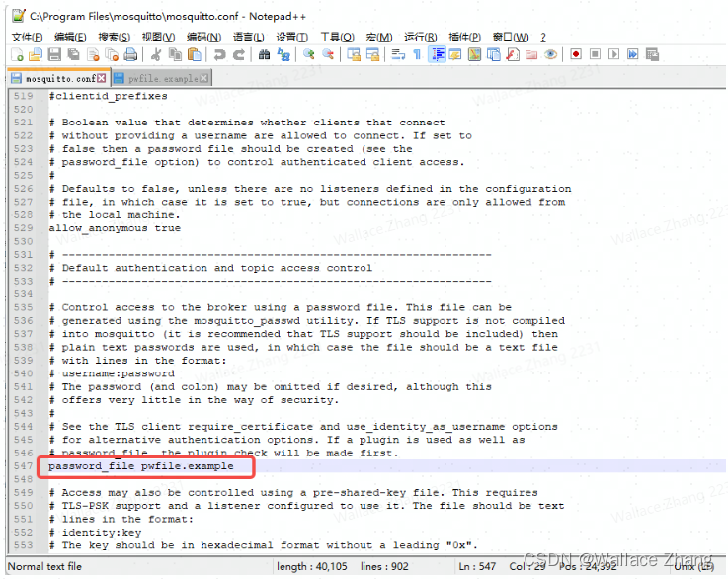The width and height of the screenshot is (728, 579).
Task: Open Find with the binoculars icon
Action: click(x=264, y=54)
